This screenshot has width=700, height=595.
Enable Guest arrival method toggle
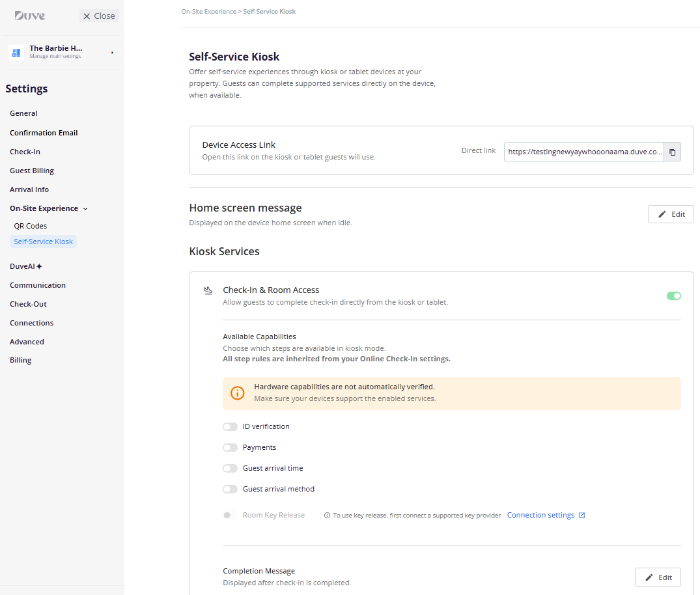[x=231, y=489]
